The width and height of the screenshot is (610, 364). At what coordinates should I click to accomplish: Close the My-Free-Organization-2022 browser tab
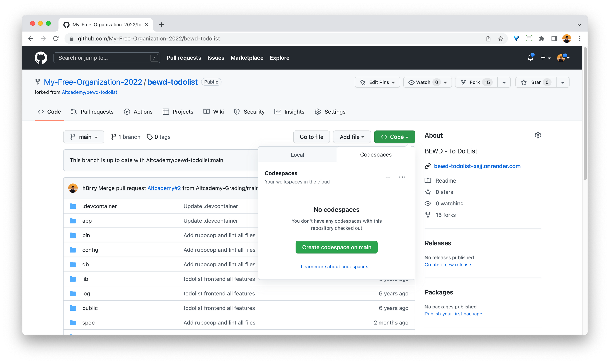click(147, 25)
